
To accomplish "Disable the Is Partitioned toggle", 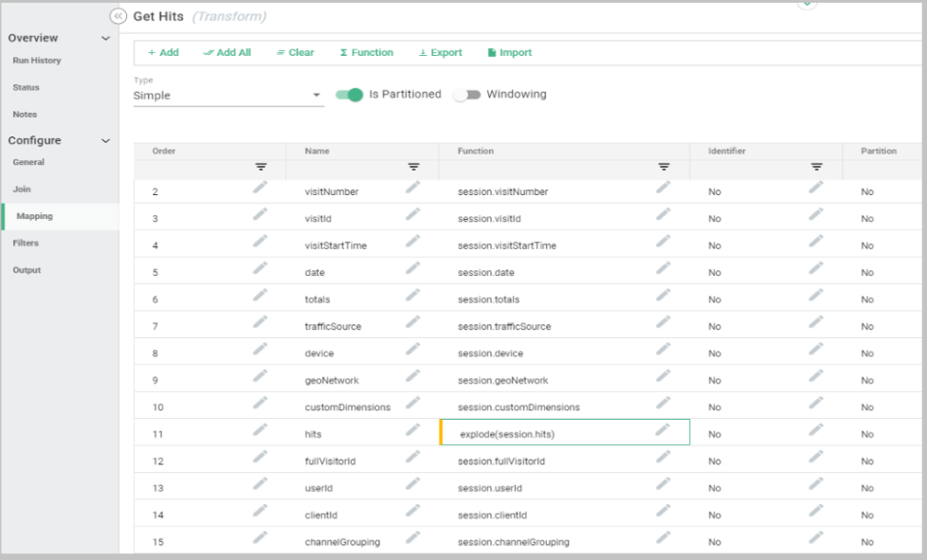I will pyautogui.click(x=350, y=95).
